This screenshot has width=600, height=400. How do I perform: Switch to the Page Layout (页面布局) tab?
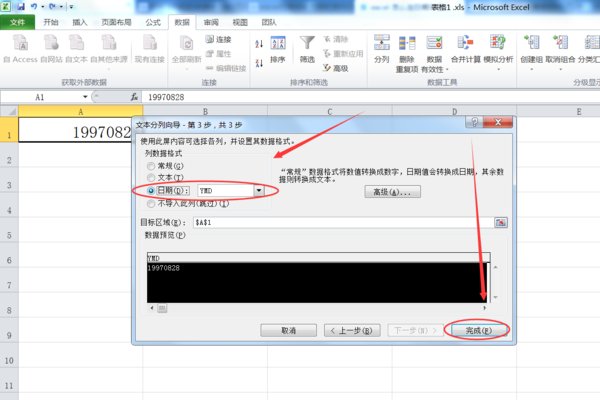tap(116, 22)
